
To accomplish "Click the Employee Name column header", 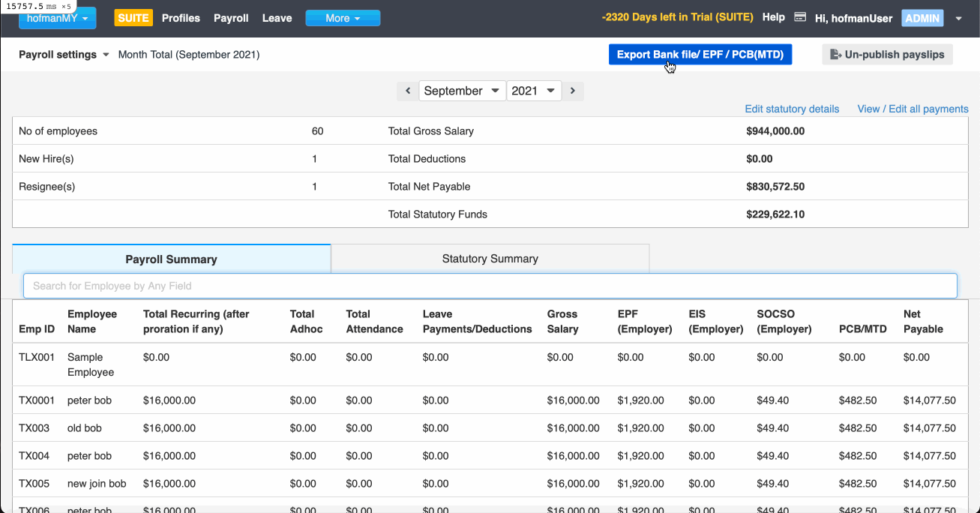I will click(91, 322).
